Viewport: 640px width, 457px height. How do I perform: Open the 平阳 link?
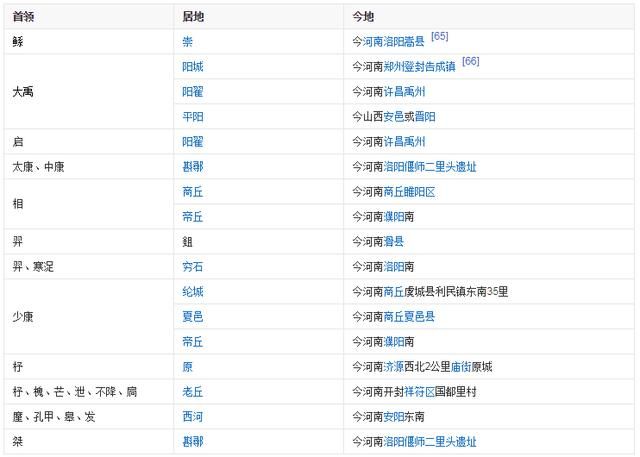[x=193, y=117]
